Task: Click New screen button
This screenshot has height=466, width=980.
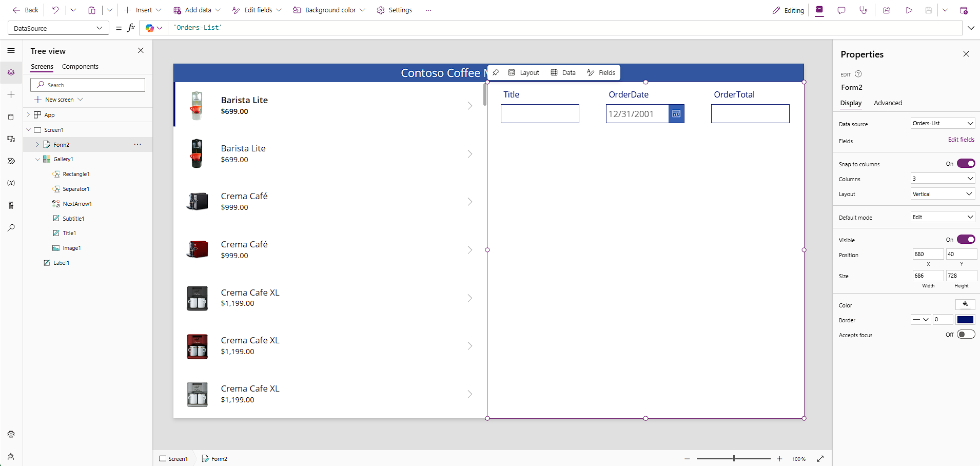Action: (58, 100)
